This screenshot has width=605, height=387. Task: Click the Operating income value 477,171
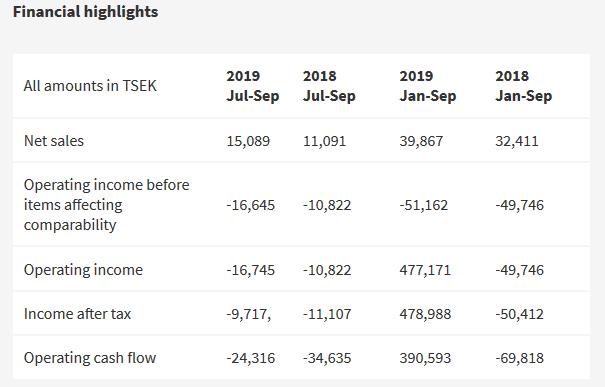pos(425,270)
